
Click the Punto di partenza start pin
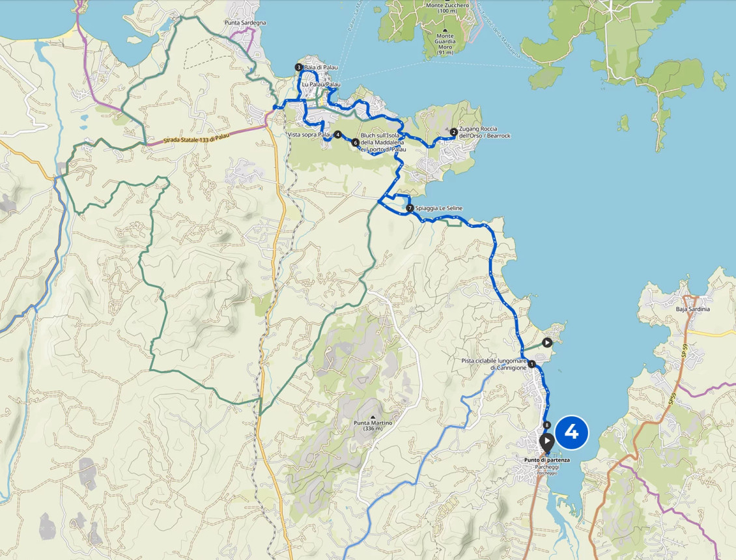tap(547, 443)
